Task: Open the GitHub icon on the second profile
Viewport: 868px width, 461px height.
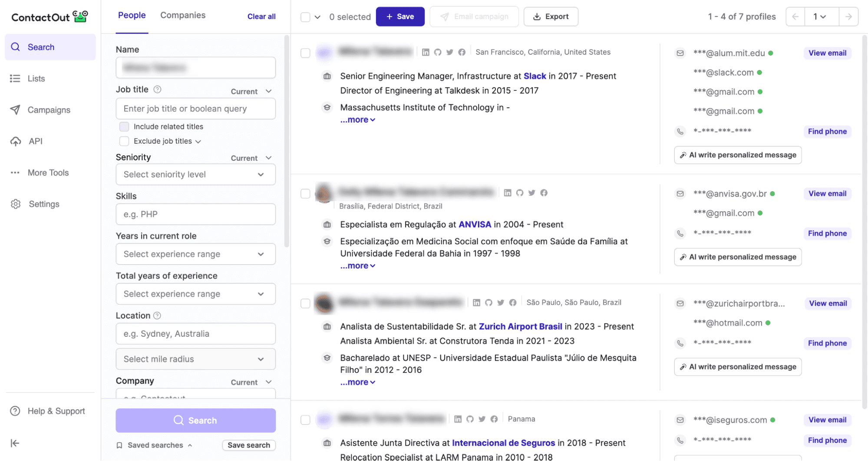Action: pyautogui.click(x=520, y=193)
